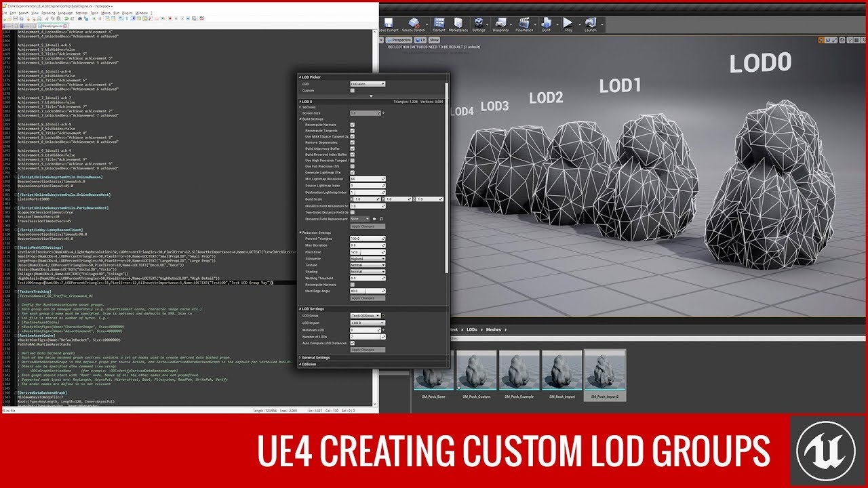The image size is (868, 488).
Task: Click Apply Changes under LOD Settings
Action: pyautogui.click(x=368, y=350)
